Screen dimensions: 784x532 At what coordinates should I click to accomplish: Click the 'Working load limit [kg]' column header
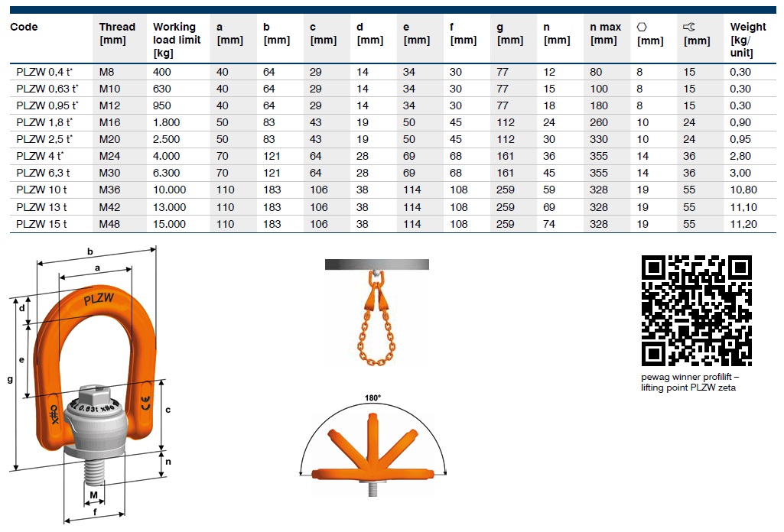point(177,40)
